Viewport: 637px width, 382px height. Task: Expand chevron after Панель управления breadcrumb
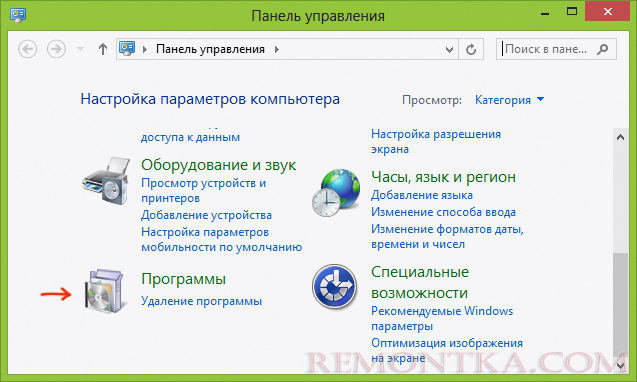[x=277, y=49]
